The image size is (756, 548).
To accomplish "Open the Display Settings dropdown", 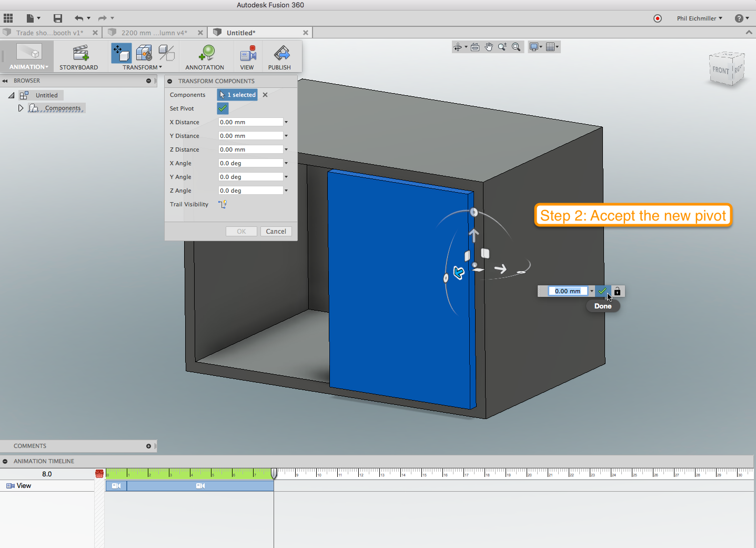I will 536,47.
